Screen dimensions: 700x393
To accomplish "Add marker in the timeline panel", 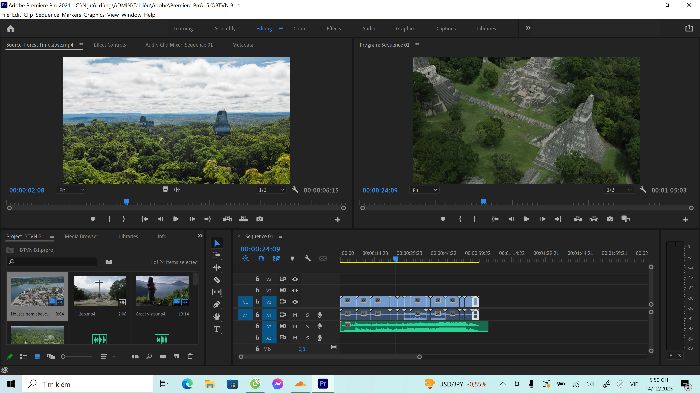I will [292, 258].
